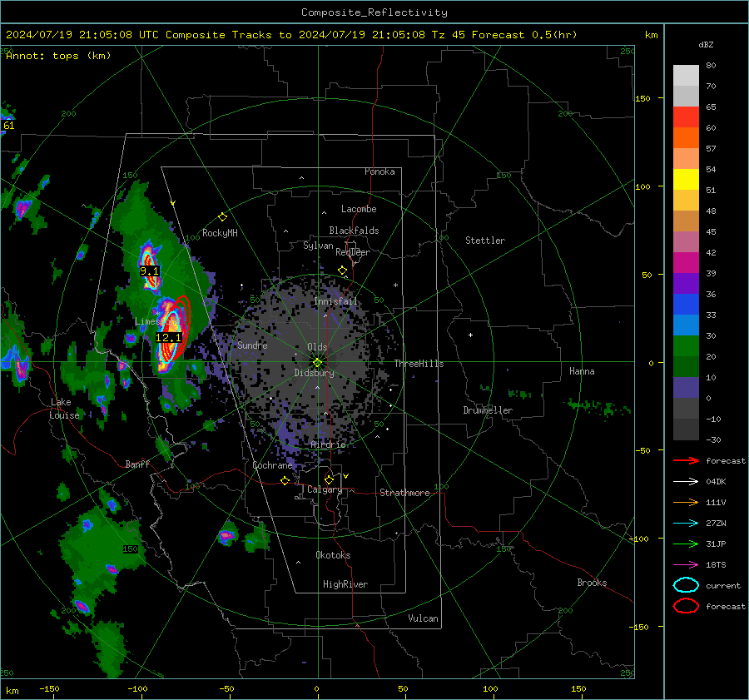
Task: Select the storm cell labeled 9.1
Action: point(149,271)
